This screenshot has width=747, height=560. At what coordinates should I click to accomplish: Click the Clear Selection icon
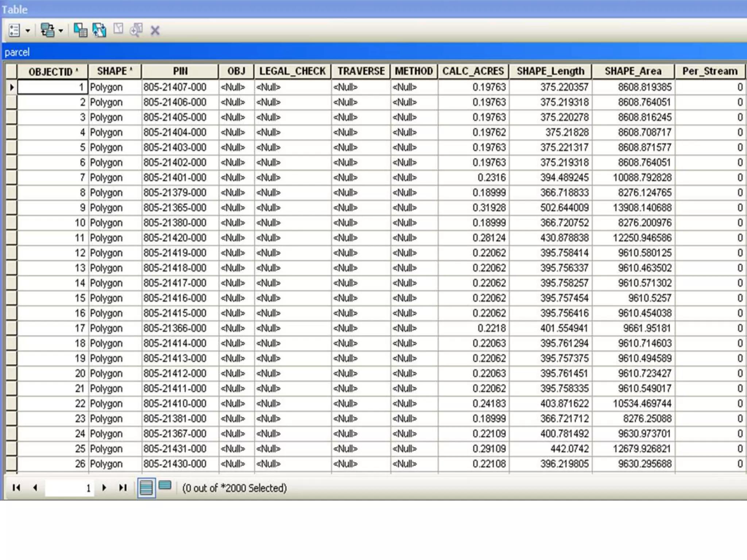pyautogui.click(x=118, y=29)
